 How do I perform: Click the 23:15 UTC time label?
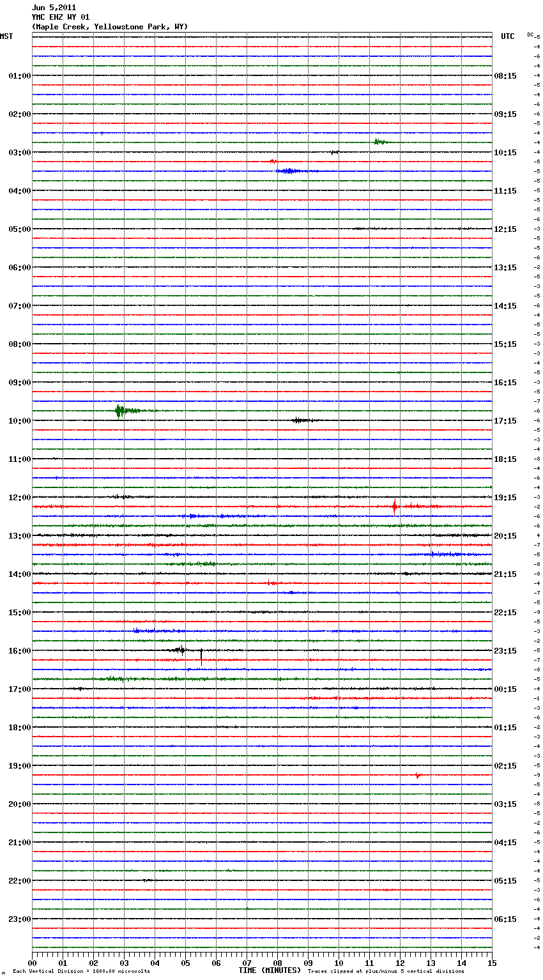coord(505,651)
